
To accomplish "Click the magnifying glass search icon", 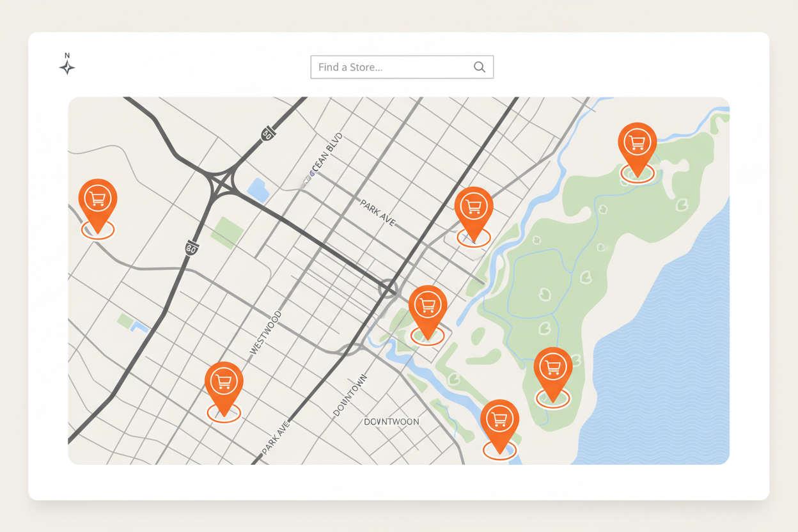I will pyautogui.click(x=479, y=67).
